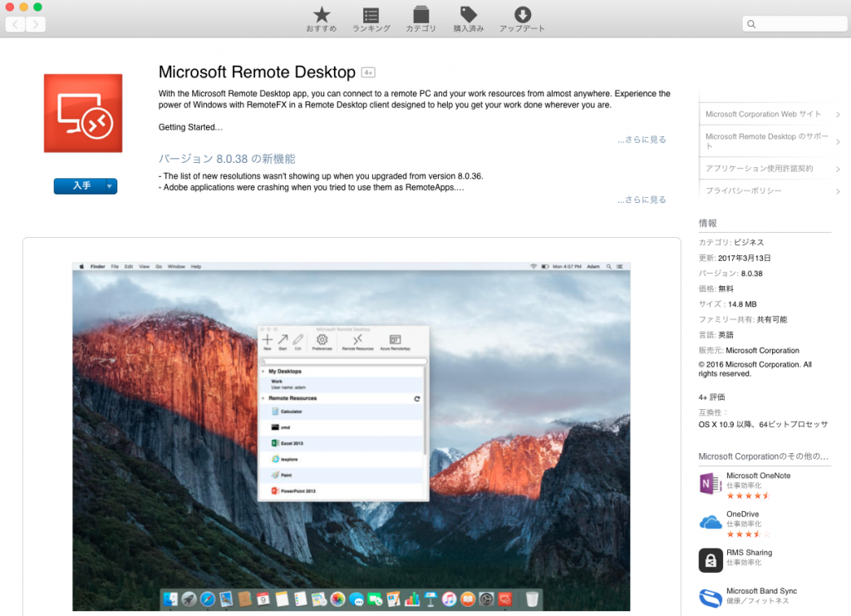Open the RMS Sharing name link
The width and height of the screenshot is (851, 616).
tap(749, 553)
